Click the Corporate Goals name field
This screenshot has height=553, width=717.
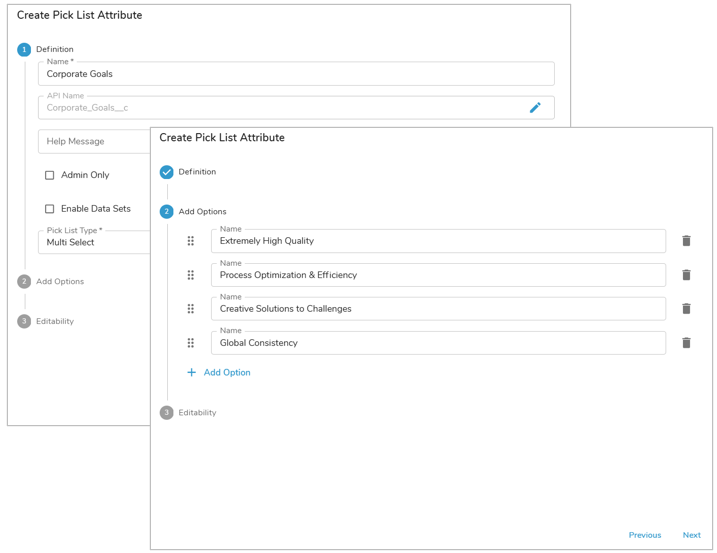[x=295, y=74]
